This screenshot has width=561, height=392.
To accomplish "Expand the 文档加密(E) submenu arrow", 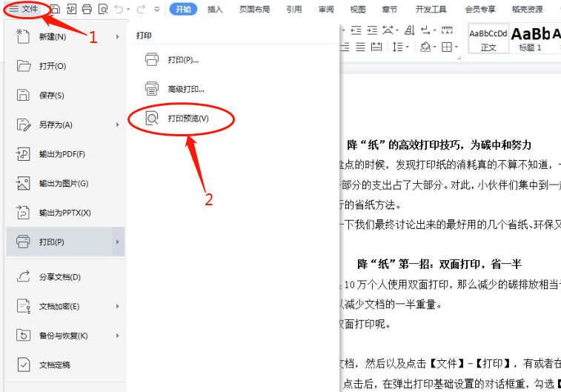I will point(117,306).
